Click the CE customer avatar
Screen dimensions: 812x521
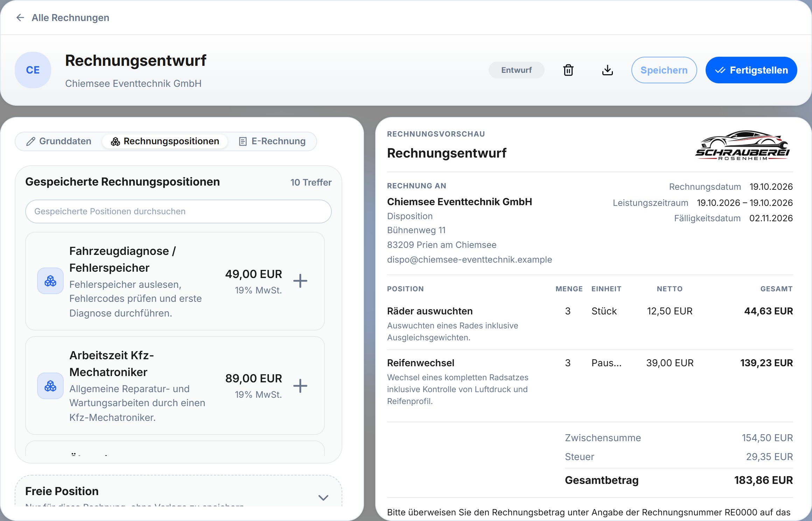click(33, 70)
